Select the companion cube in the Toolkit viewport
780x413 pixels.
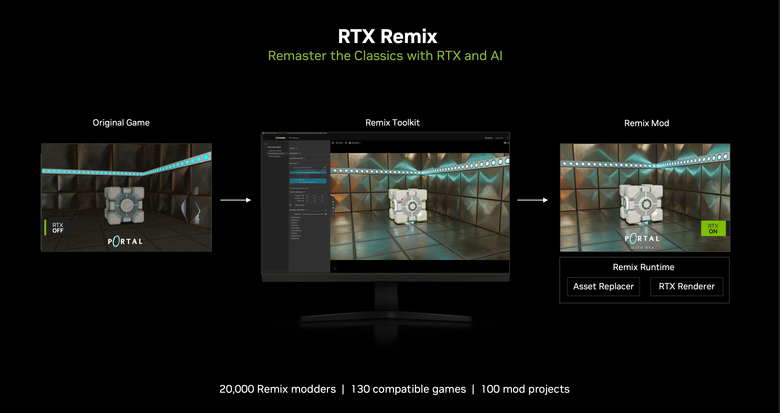(x=407, y=208)
